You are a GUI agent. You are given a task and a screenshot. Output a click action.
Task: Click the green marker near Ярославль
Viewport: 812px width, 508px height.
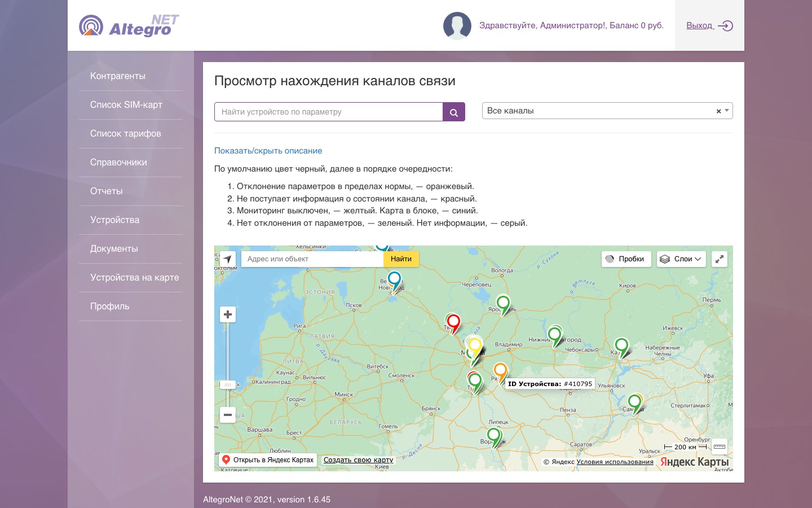(503, 305)
